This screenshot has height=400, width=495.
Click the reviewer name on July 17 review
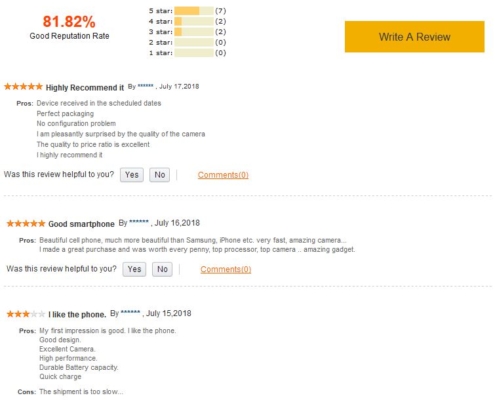[146, 86]
